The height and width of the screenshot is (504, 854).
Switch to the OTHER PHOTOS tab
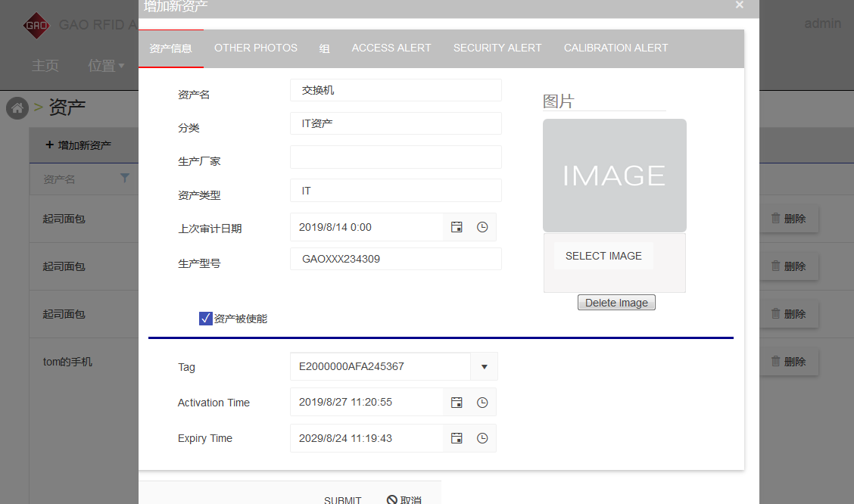(256, 48)
